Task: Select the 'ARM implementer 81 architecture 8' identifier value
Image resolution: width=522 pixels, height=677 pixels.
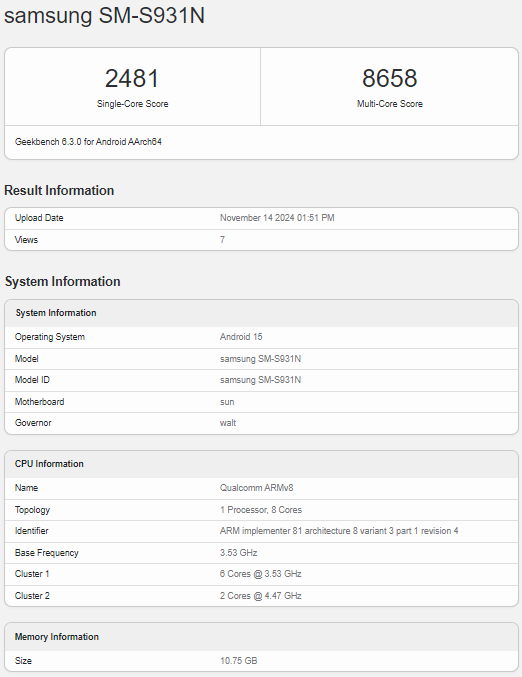Action: click(339, 531)
